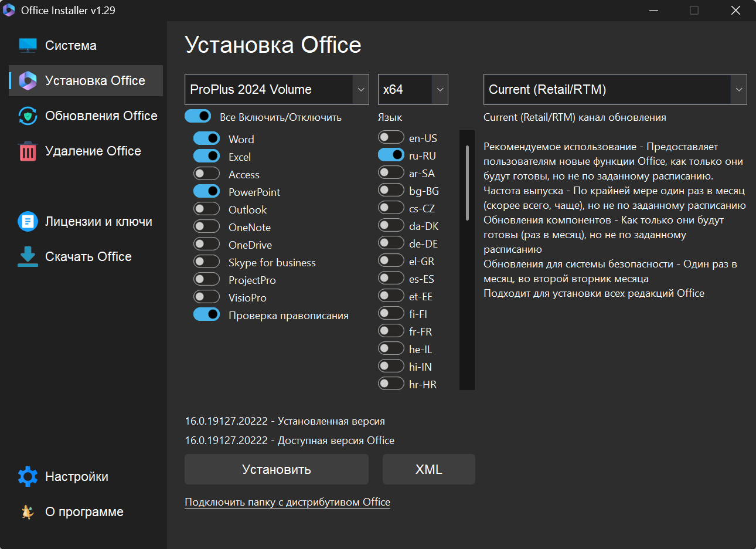This screenshot has width=756, height=549.
Task: Disable the Excel toggle switch
Action: (206, 156)
